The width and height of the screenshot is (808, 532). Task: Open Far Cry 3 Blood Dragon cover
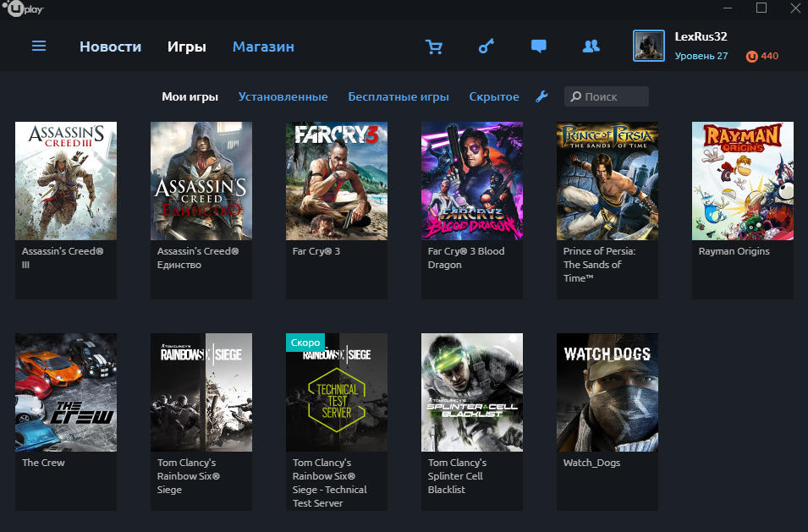[472, 181]
